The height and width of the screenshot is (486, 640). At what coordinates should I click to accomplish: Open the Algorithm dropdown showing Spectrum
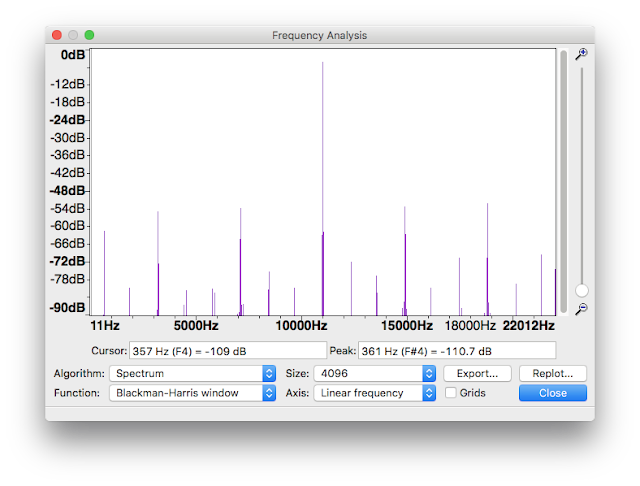192,373
